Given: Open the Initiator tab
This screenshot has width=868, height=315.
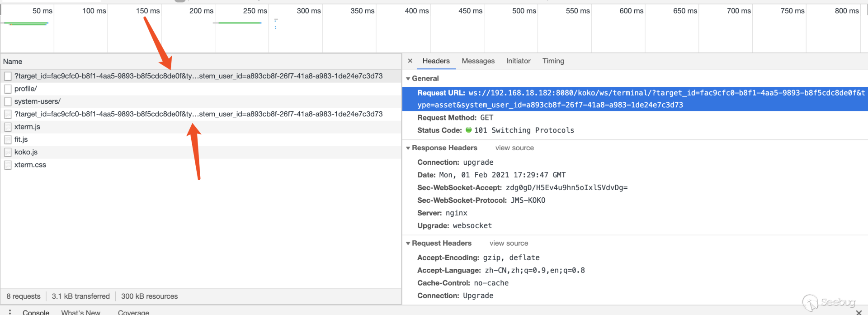Looking at the screenshot, I should tap(518, 61).
